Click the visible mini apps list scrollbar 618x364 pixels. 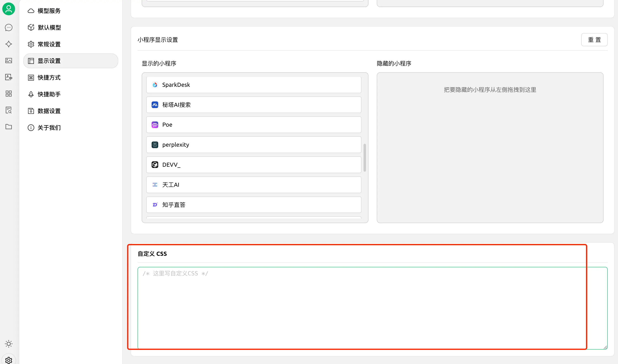point(365,158)
